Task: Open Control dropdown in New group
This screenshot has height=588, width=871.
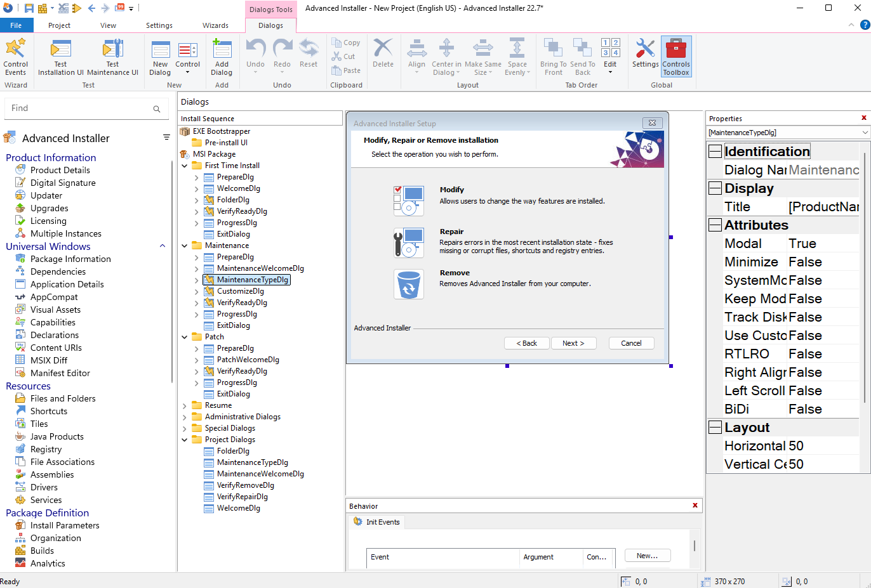Action: [x=187, y=56]
